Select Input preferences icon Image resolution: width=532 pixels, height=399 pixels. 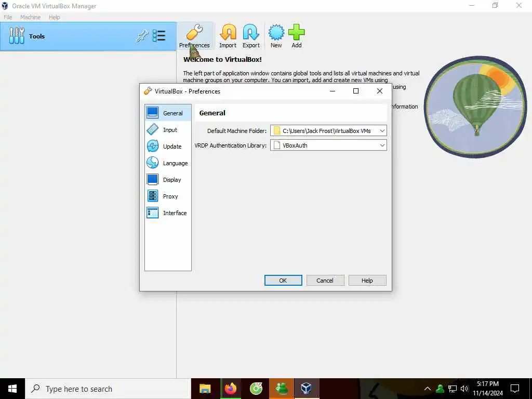point(152,129)
